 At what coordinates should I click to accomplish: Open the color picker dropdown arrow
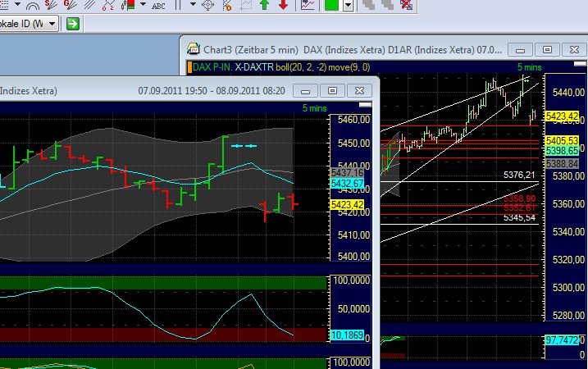point(349,5)
